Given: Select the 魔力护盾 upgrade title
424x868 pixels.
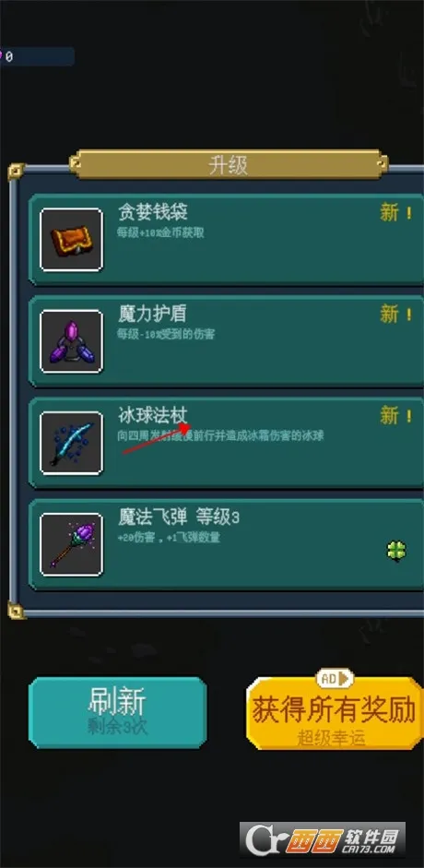Looking at the screenshot, I should [153, 314].
